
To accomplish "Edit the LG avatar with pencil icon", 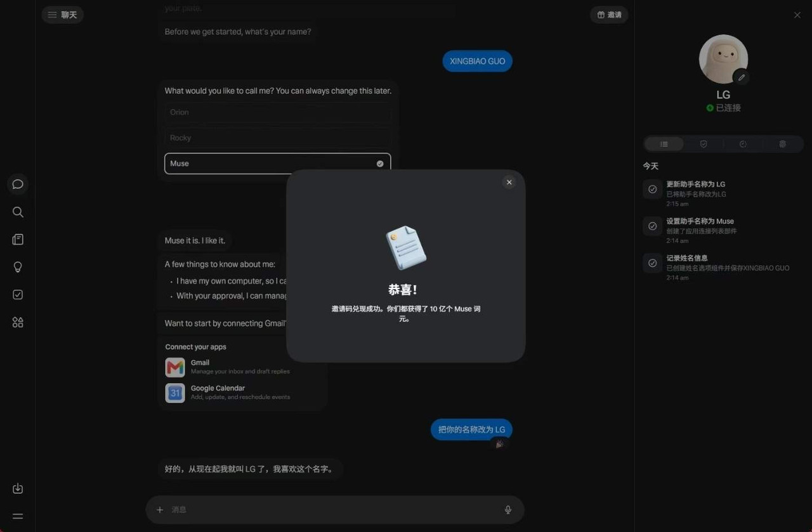I will [x=741, y=77].
